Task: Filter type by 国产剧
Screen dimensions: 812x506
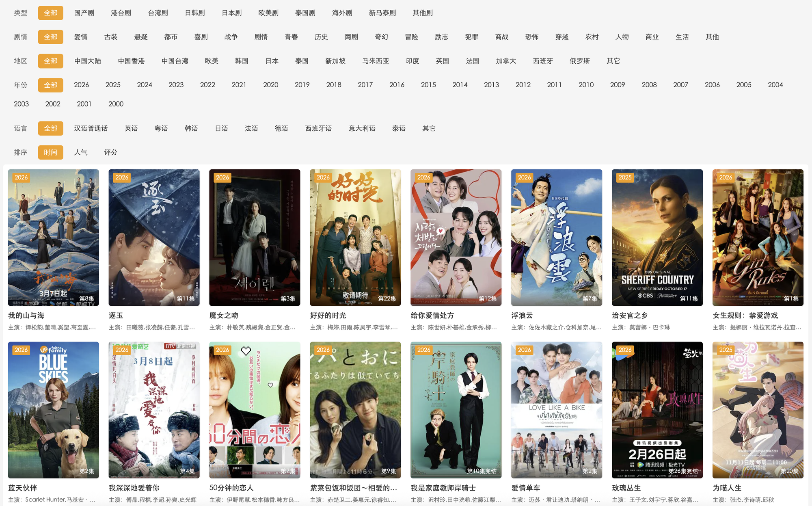Action: point(84,13)
